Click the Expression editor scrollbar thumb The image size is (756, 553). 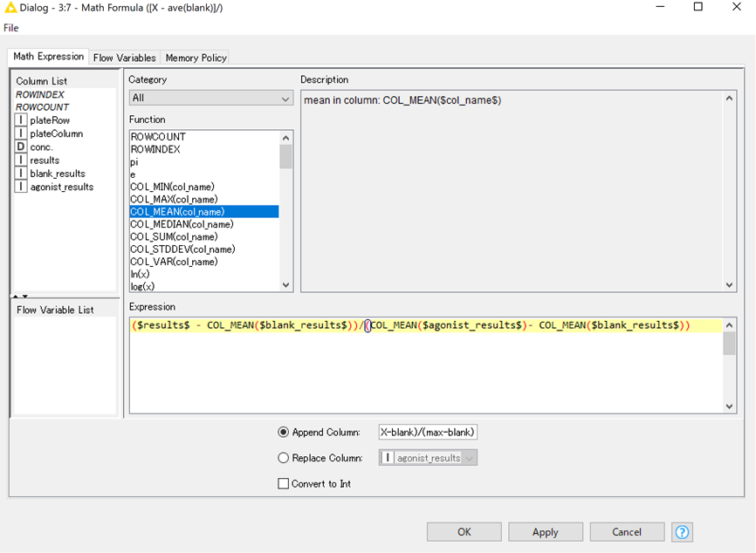729,344
